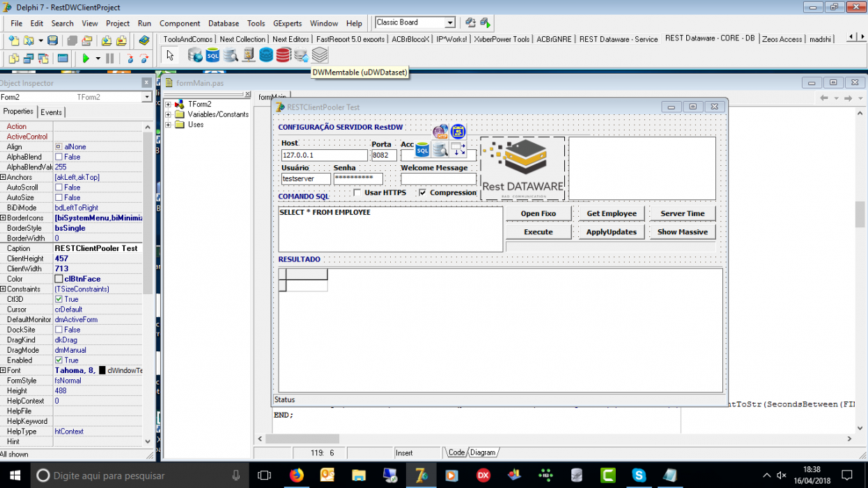This screenshot has height=488, width=868.
Task: Click the Host input field showing 127.0.0.1
Action: tap(324, 154)
